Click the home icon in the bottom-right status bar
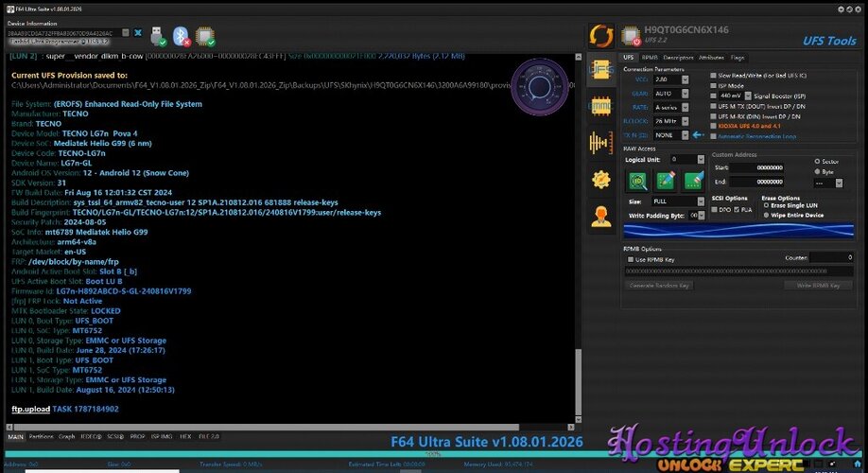This screenshot has width=868, height=473. (858, 464)
